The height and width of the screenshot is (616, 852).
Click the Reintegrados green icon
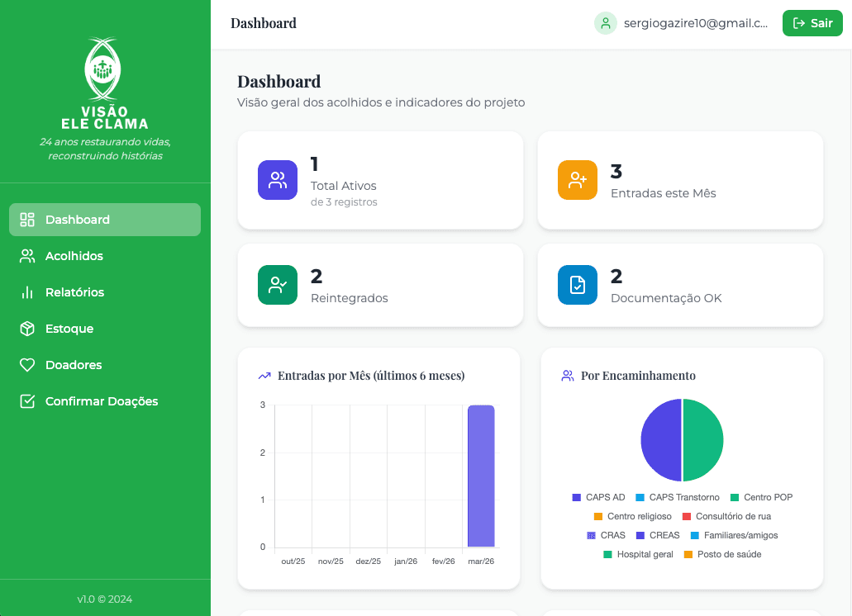[278, 285]
